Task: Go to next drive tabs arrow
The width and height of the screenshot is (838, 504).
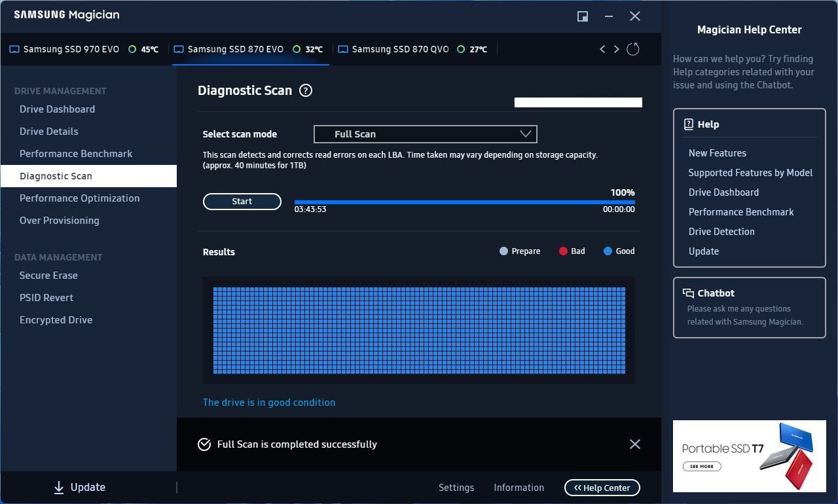Action: pos(616,49)
